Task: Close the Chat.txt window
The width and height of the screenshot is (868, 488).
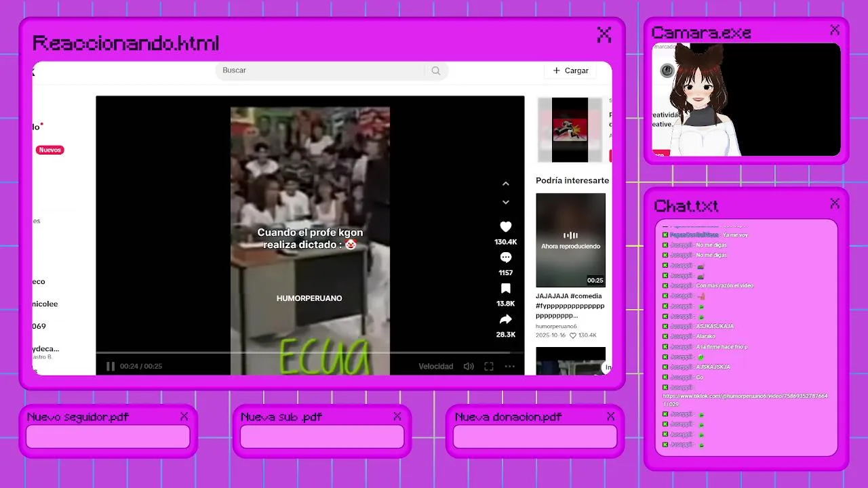Action: point(835,203)
